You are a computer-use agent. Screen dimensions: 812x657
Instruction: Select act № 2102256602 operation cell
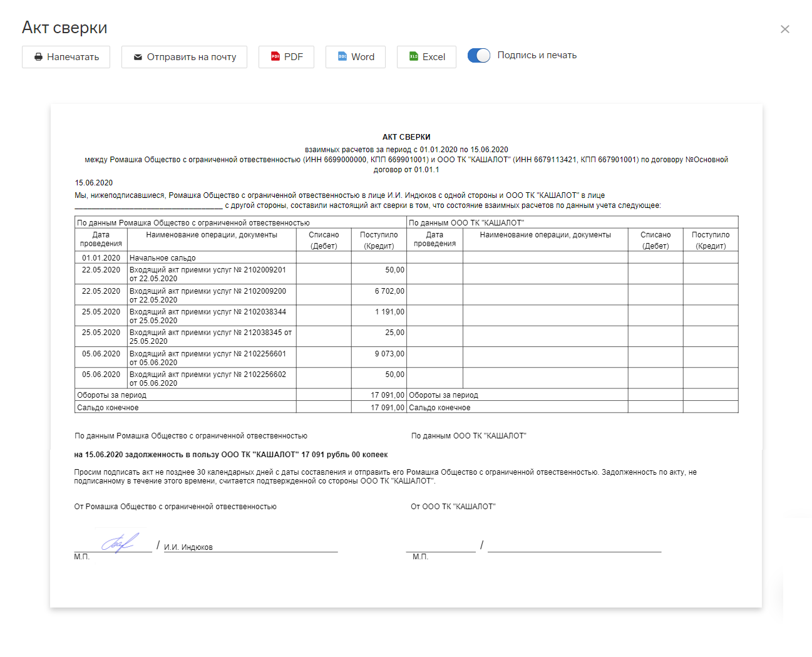point(212,378)
